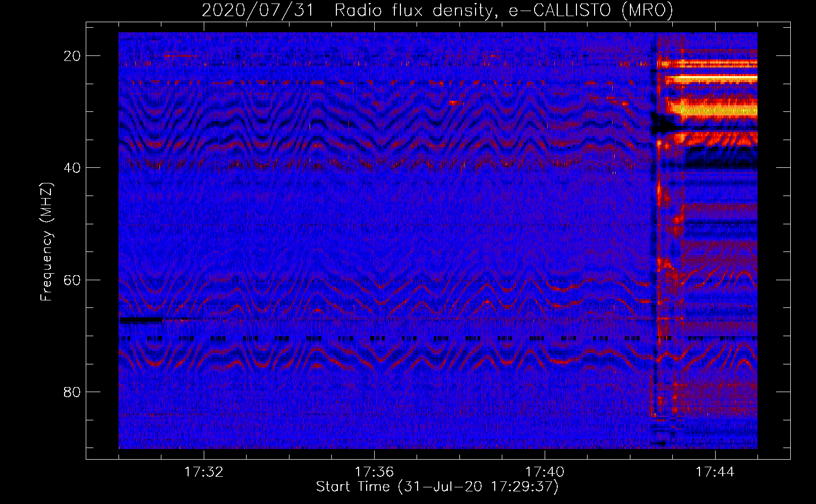Click the 20 MHz frequency tick label

(73, 56)
